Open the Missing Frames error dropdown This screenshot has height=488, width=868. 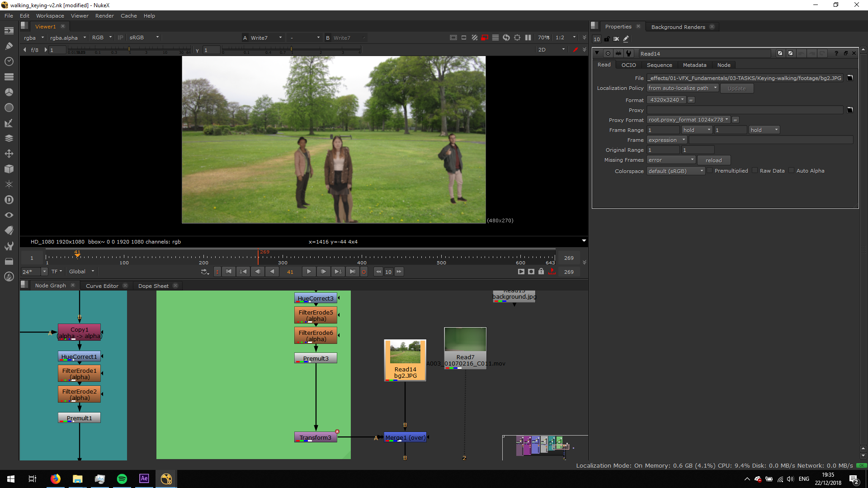pos(671,160)
